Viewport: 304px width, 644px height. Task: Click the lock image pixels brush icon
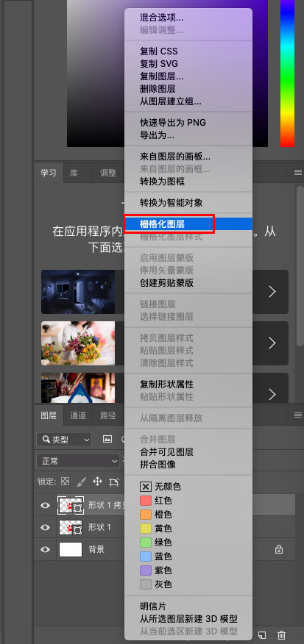click(82, 482)
